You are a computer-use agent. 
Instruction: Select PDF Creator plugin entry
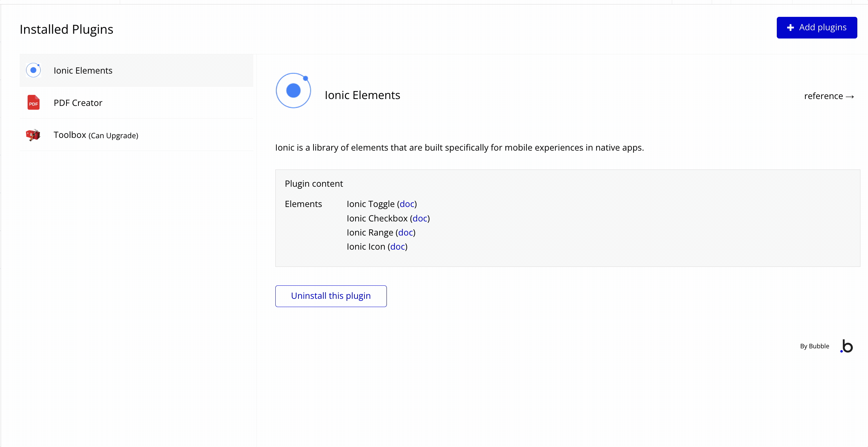tap(78, 103)
